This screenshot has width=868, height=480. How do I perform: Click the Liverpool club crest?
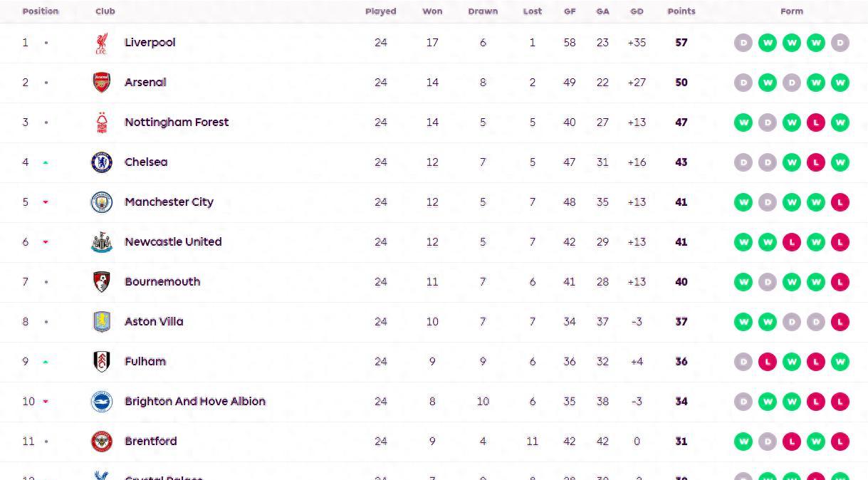pyautogui.click(x=102, y=43)
